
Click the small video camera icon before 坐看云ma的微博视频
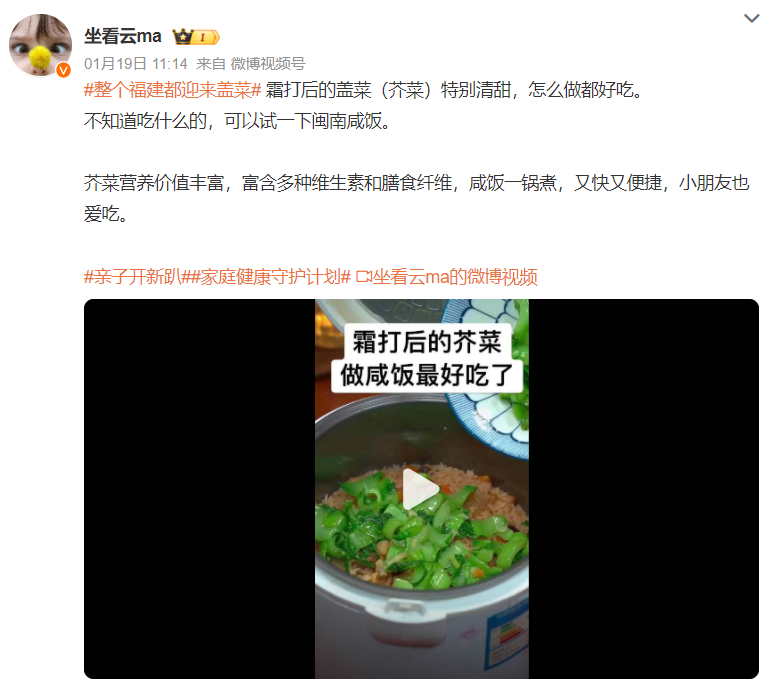(364, 276)
